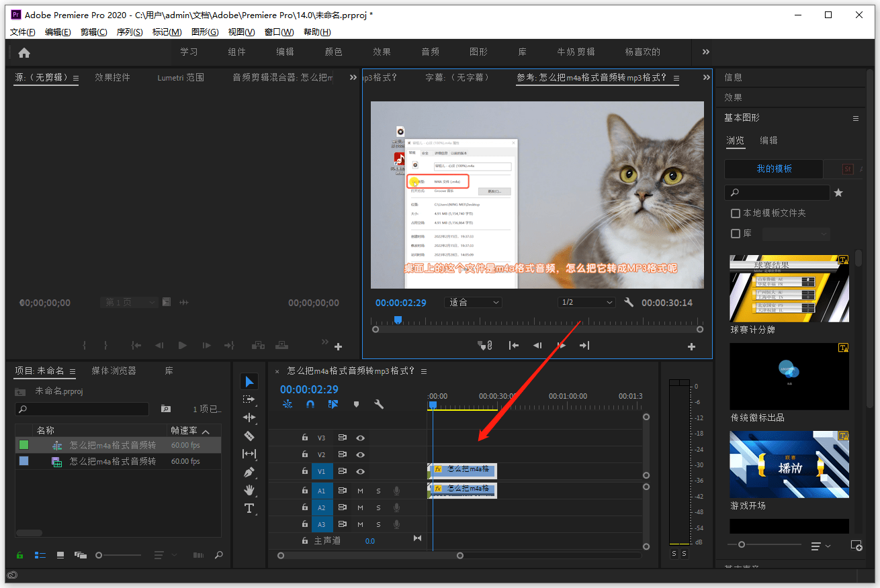Switch project panel to list view
880x588 pixels.
(x=40, y=555)
